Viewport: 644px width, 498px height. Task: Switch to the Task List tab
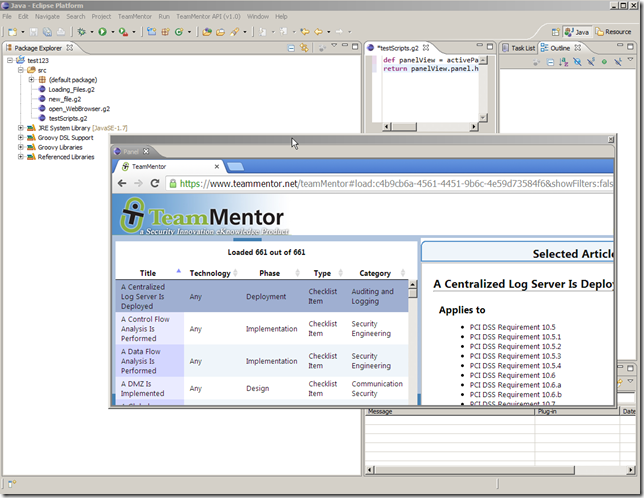point(522,47)
